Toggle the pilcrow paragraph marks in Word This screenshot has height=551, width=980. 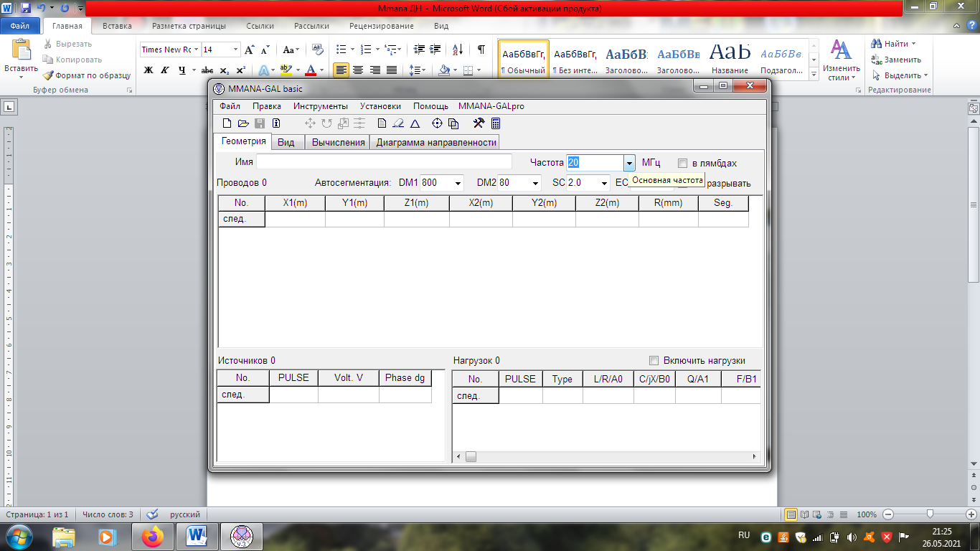481,50
